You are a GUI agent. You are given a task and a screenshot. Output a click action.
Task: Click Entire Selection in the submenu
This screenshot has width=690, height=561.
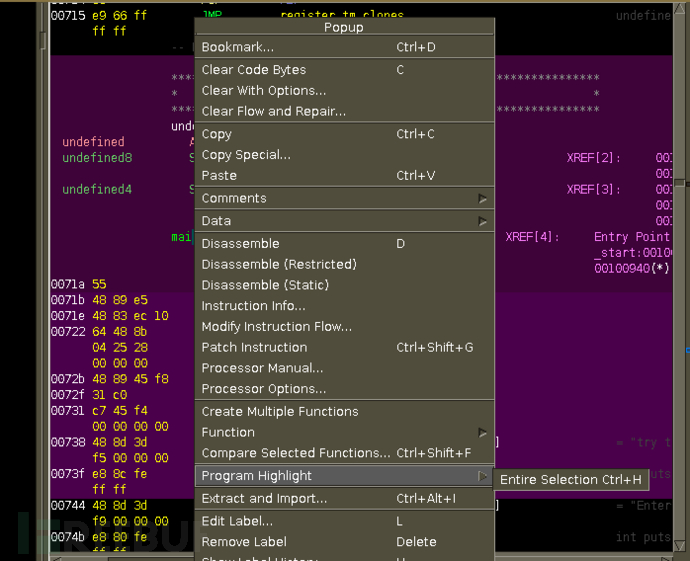(x=570, y=480)
